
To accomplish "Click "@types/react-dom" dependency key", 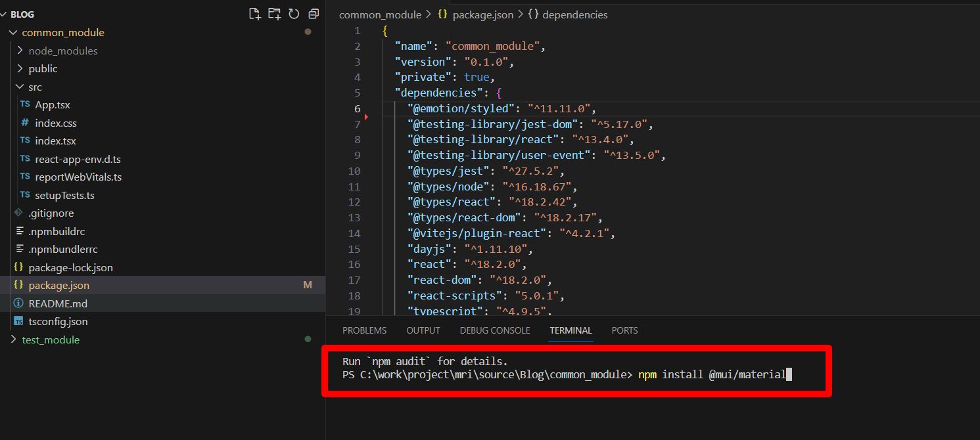I will pyautogui.click(x=465, y=217).
